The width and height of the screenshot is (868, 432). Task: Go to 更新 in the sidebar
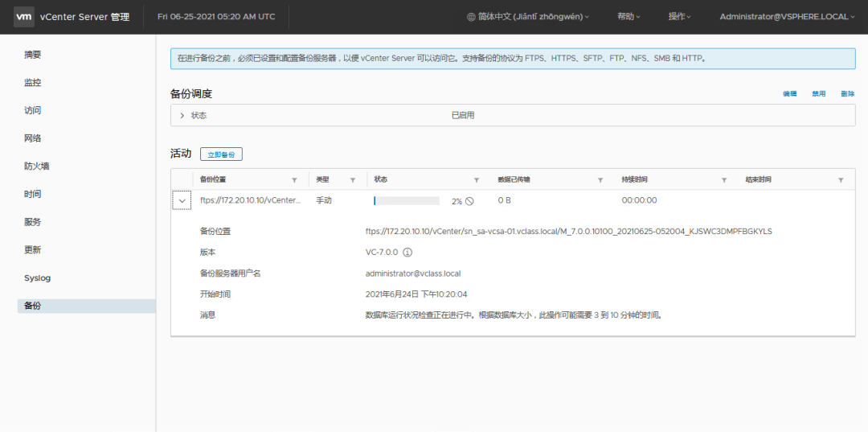click(33, 249)
